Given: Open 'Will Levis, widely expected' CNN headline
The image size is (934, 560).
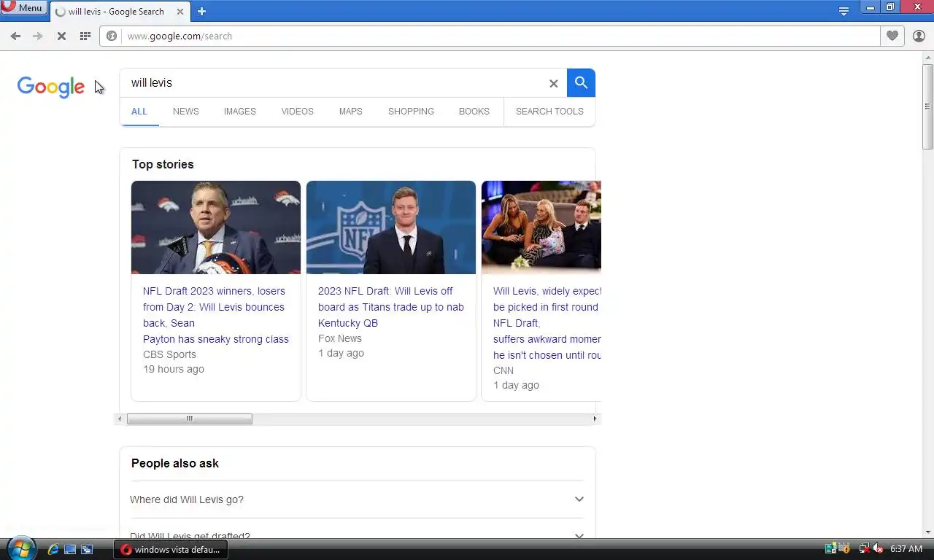Looking at the screenshot, I should [547, 323].
